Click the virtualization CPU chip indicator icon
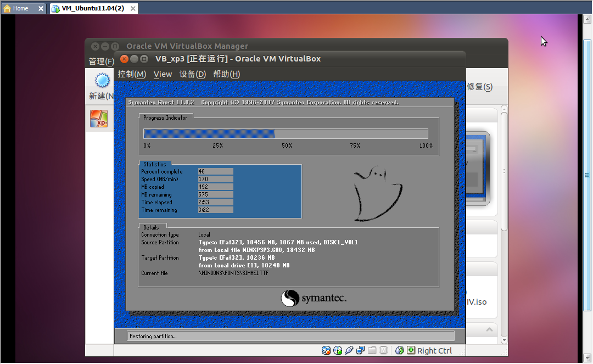 [383, 350]
